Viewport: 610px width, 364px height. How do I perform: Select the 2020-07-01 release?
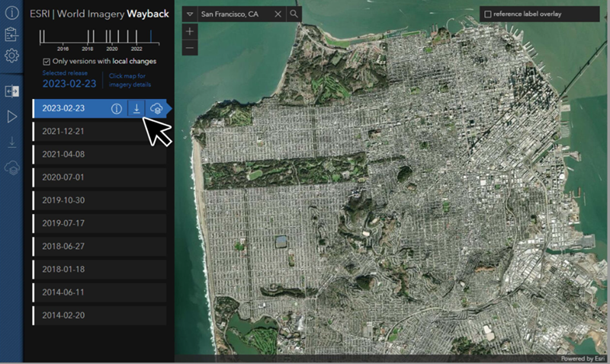tap(100, 177)
